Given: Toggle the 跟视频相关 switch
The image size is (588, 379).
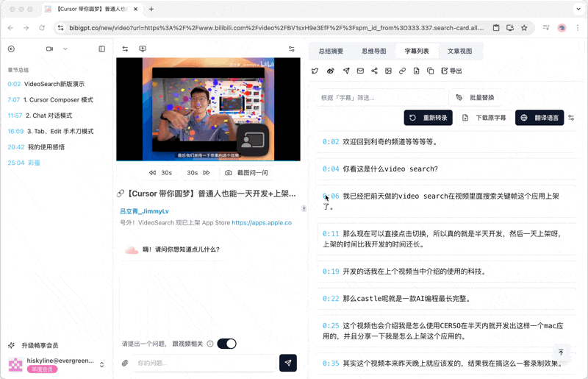Looking at the screenshot, I should (227, 344).
